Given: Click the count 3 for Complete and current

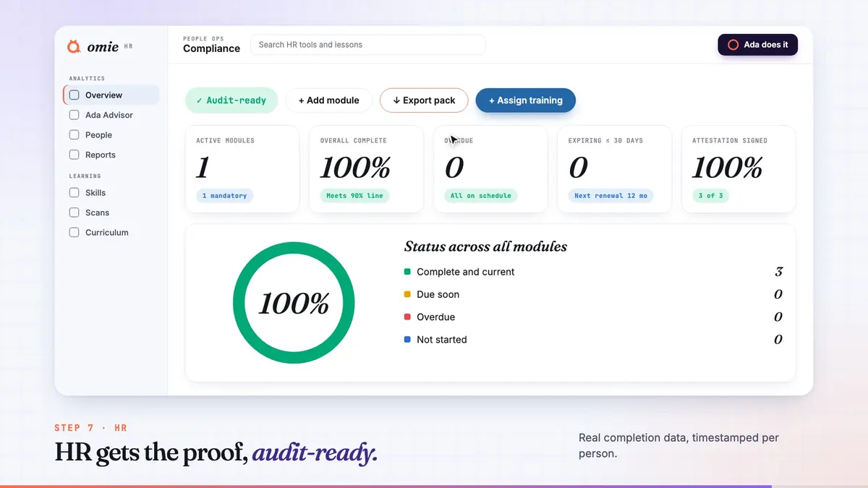Looking at the screenshot, I should click(x=779, y=272).
